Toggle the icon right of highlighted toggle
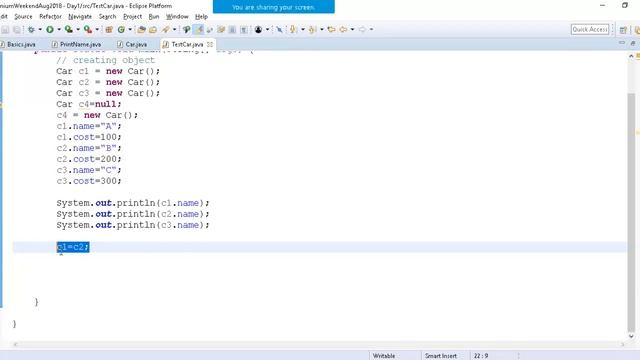Image resolution: width=640 pixels, height=360 pixels. pyautogui.click(x=209, y=29)
